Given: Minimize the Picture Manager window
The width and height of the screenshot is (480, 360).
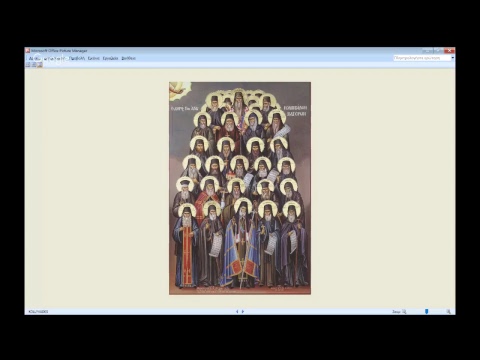Looking at the screenshot, I should (x=428, y=50).
